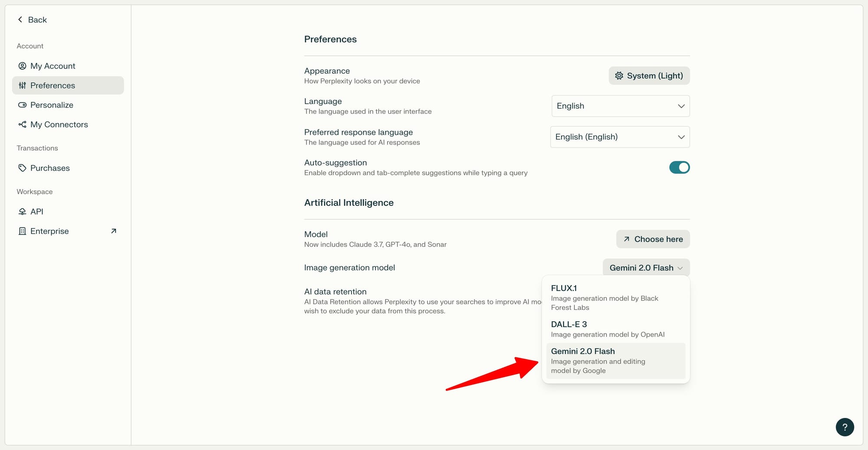
Task: Select the Preferences sliders icon
Action: (22, 85)
